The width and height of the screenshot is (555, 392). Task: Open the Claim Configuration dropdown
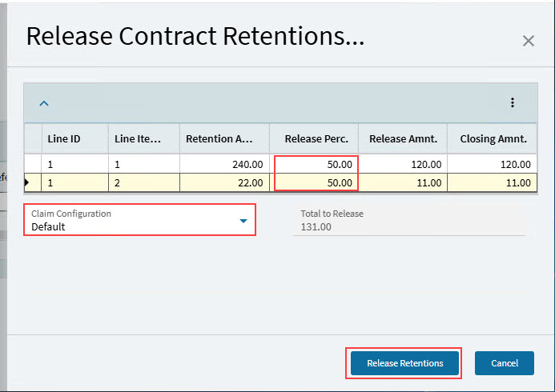[139, 219]
